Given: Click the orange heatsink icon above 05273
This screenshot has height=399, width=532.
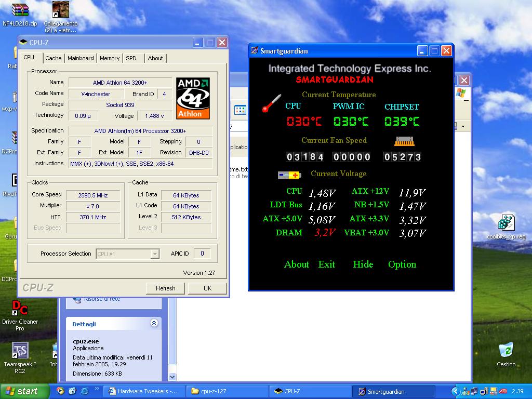Looking at the screenshot, I should [x=404, y=141].
